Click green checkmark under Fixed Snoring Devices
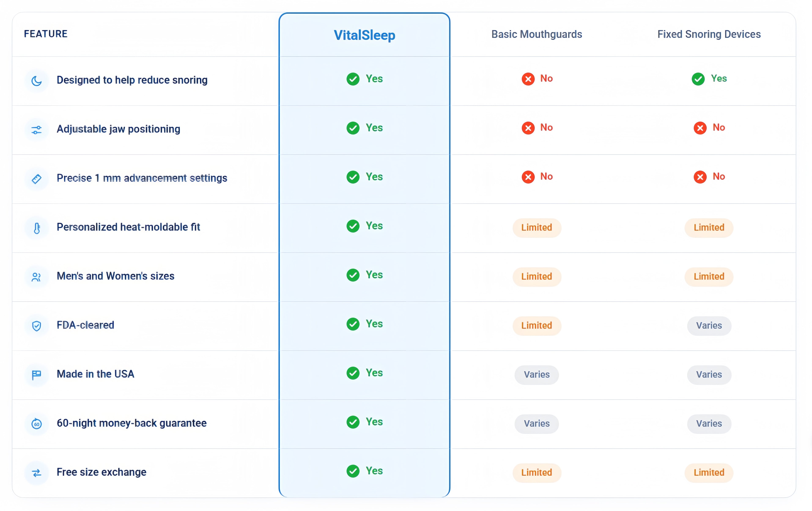 click(x=698, y=79)
